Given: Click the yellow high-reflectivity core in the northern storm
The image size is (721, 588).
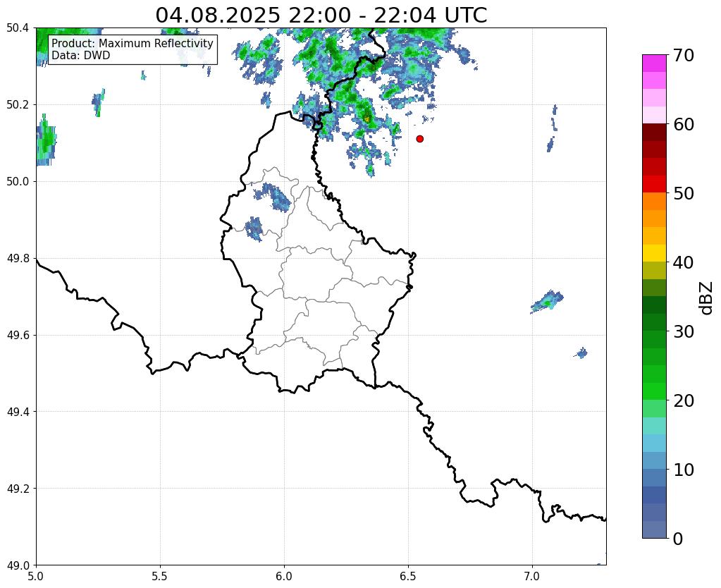Looking at the screenshot, I should [367, 118].
